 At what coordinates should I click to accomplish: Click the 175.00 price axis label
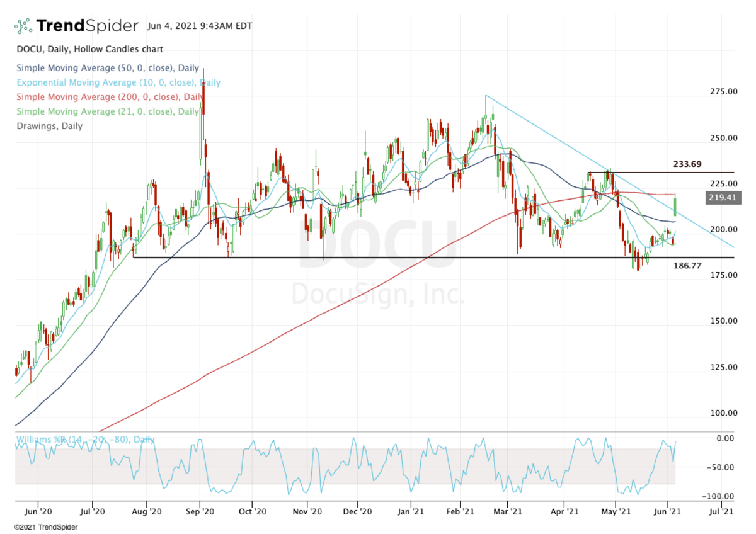pyautogui.click(x=723, y=275)
